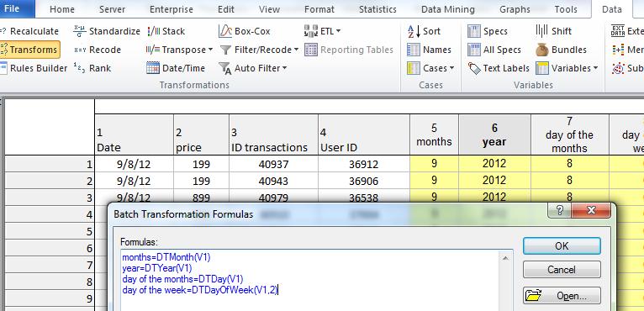
Task: Click the formulas scrollbar up arrow
Action: coord(505,258)
